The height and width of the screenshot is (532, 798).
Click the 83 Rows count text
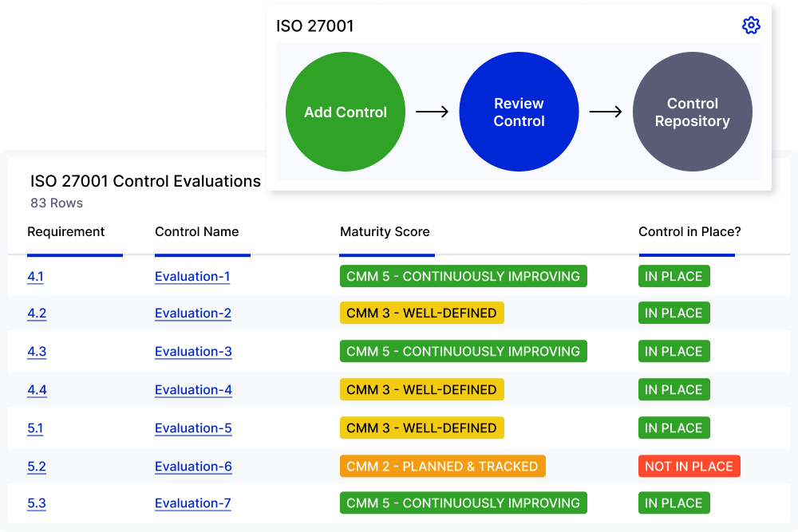57,203
